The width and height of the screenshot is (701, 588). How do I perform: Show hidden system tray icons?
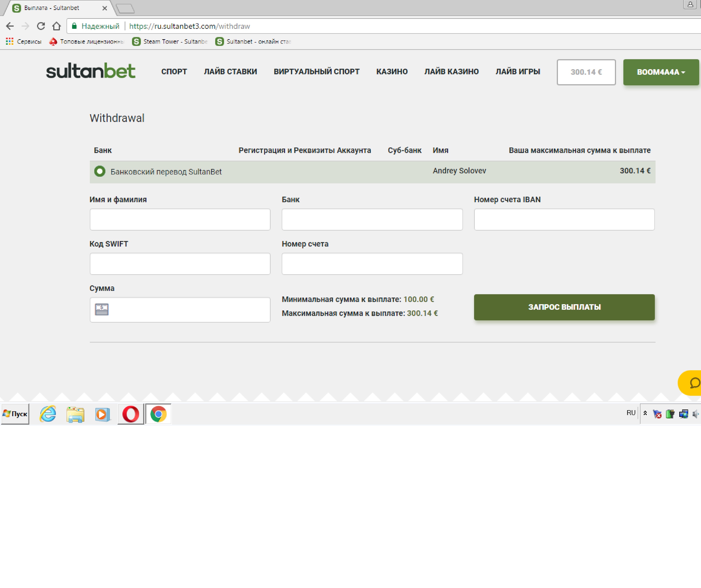coord(645,413)
